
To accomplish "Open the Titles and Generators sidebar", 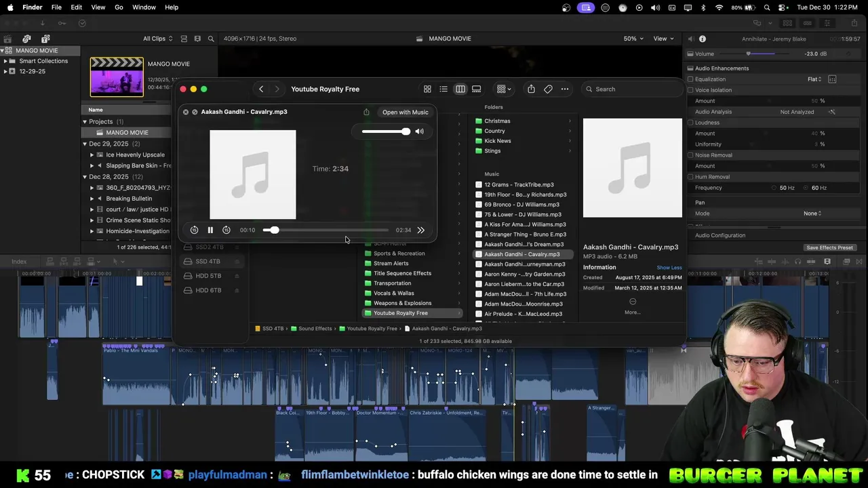I will 45,39.
